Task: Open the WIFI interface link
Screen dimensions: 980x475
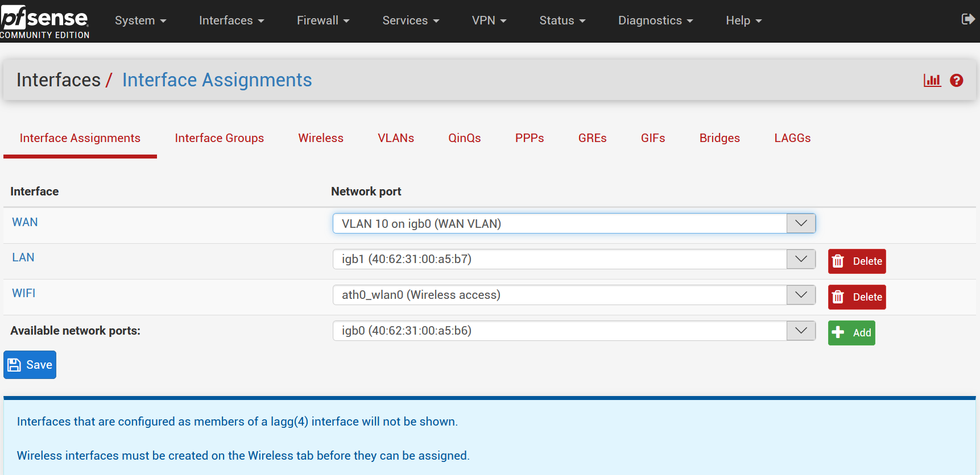Action: click(24, 293)
